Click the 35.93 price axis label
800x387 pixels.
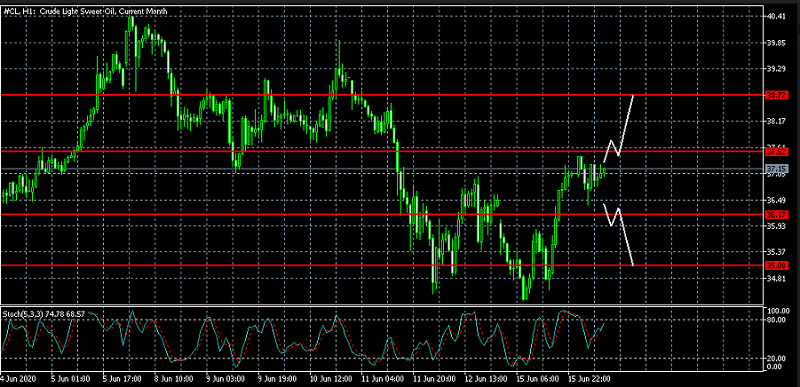tap(777, 226)
